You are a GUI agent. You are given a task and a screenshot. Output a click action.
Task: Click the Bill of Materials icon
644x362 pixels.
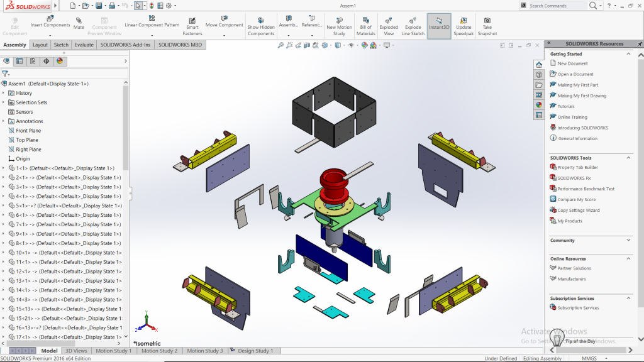click(x=365, y=26)
